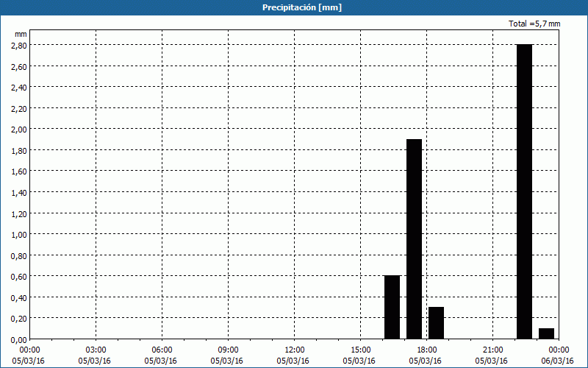
Task: Click the mm unit label above y-axis
Action: coord(21,34)
